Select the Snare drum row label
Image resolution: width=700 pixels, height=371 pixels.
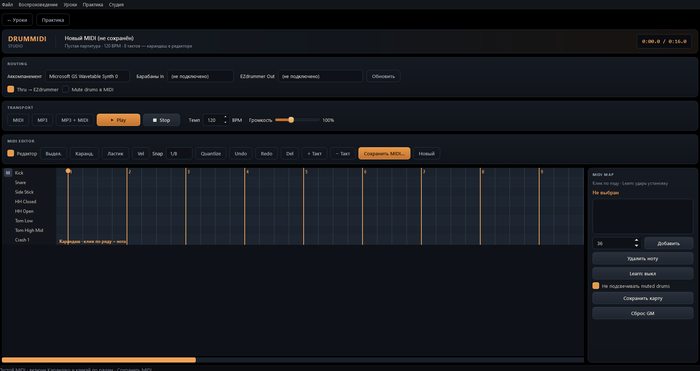click(21, 183)
